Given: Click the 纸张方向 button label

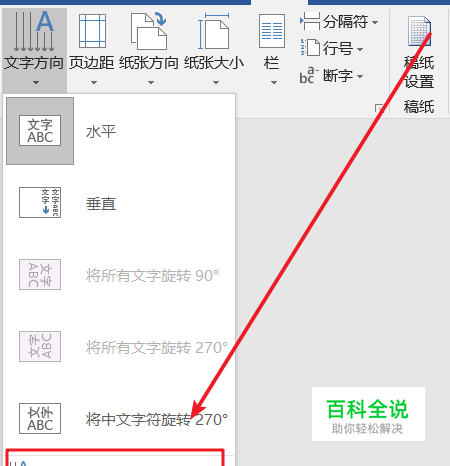Looking at the screenshot, I should coord(149,63).
